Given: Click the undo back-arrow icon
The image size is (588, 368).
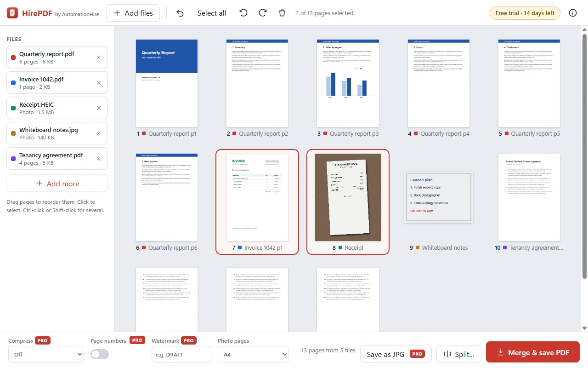Looking at the screenshot, I should 180,13.
